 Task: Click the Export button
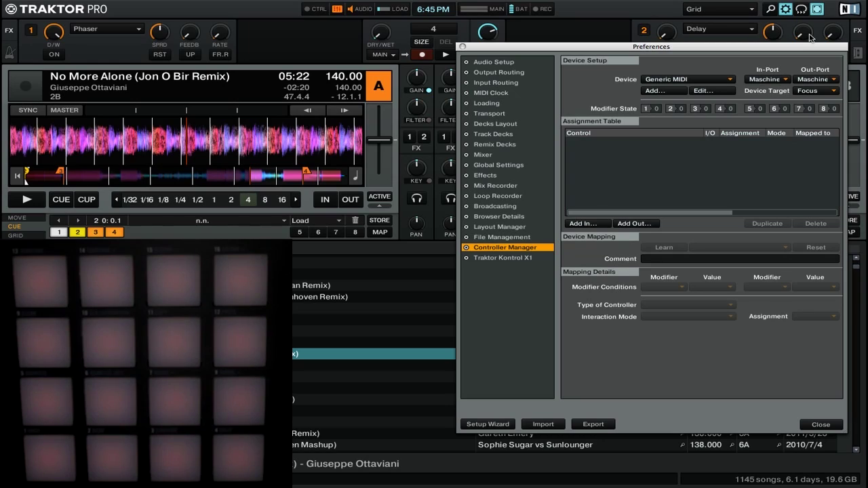[x=593, y=424]
